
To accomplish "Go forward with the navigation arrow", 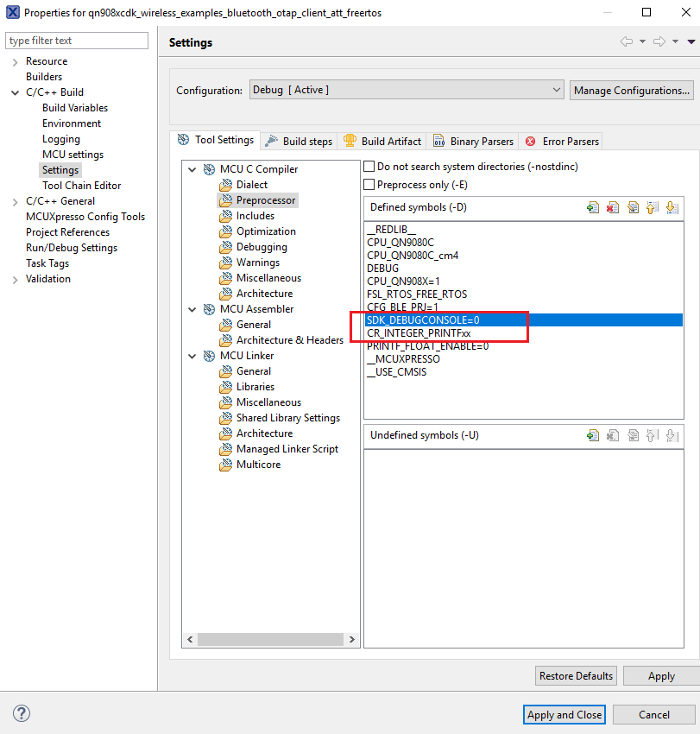I will tap(659, 41).
